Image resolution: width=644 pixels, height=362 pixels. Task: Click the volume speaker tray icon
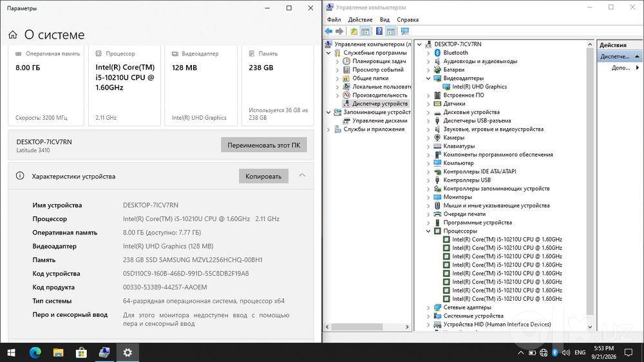tap(566, 352)
